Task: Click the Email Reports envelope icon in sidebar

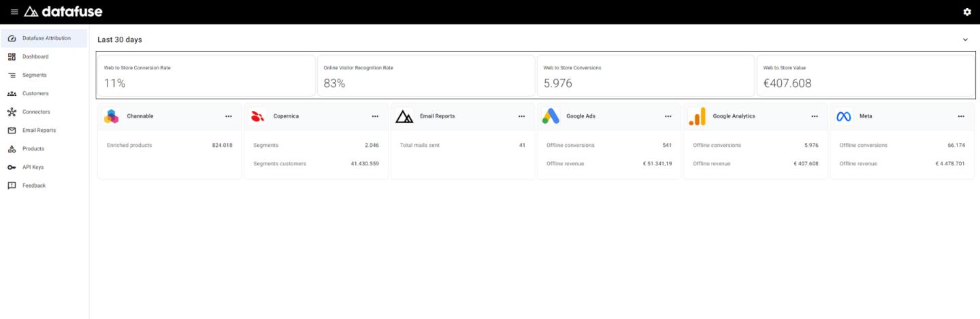Action: (x=12, y=130)
